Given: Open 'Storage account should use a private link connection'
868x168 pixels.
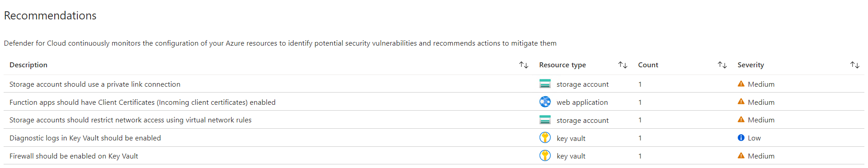Looking at the screenshot, I should 95,84.
